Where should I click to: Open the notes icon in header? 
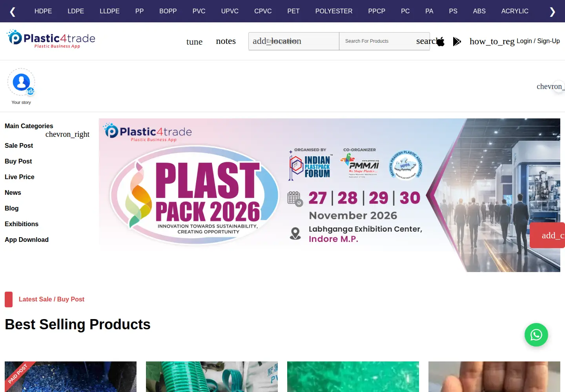(226, 41)
